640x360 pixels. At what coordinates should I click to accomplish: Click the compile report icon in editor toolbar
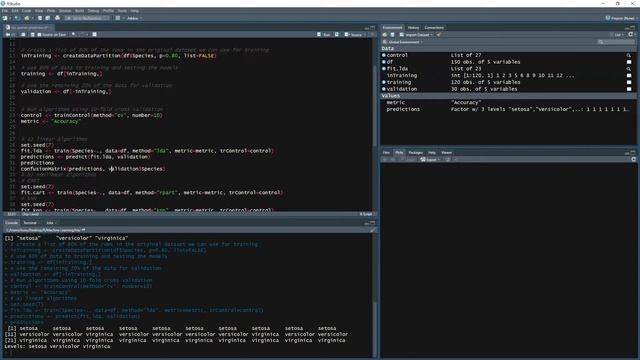94,35
